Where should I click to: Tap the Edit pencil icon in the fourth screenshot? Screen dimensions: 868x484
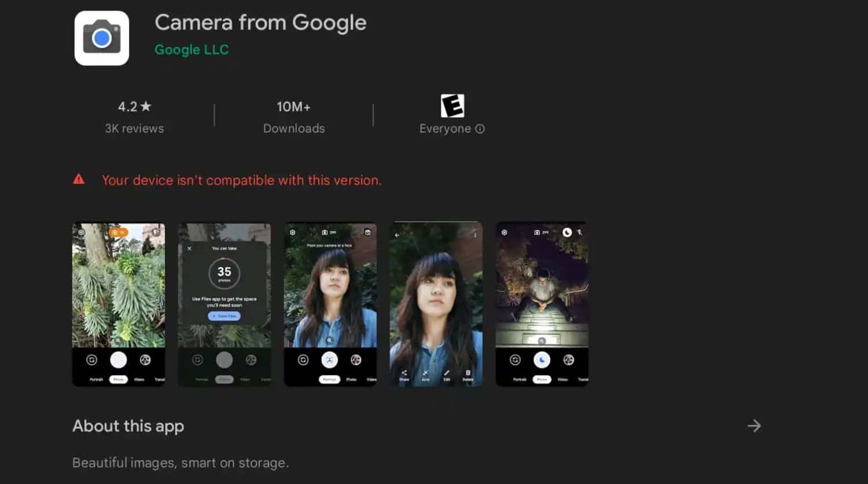point(447,374)
